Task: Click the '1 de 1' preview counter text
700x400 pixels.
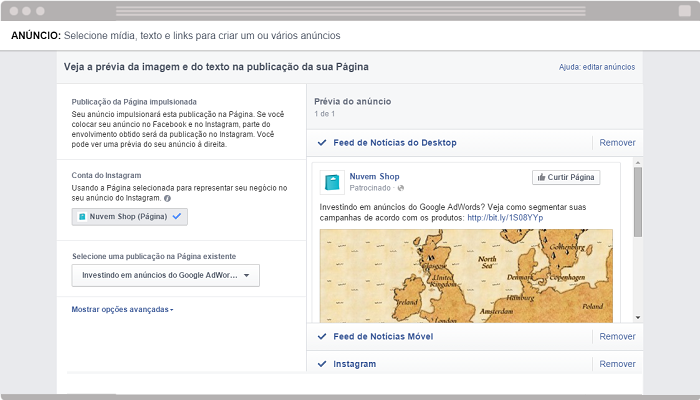Action: pos(325,114)
